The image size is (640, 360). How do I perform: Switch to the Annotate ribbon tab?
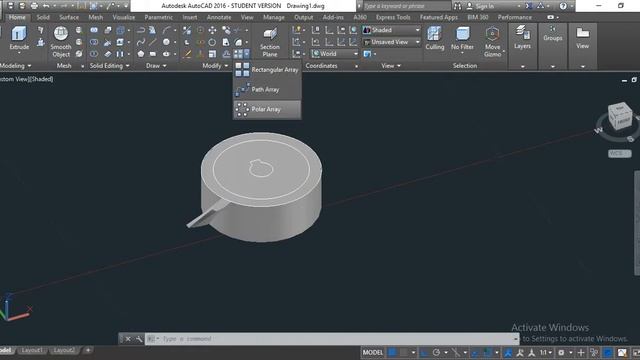[x=219, y=17]
